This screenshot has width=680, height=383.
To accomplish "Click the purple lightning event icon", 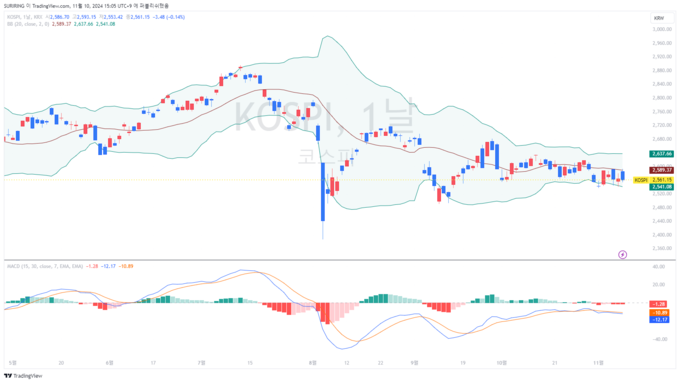I will [x=622, y=255].
